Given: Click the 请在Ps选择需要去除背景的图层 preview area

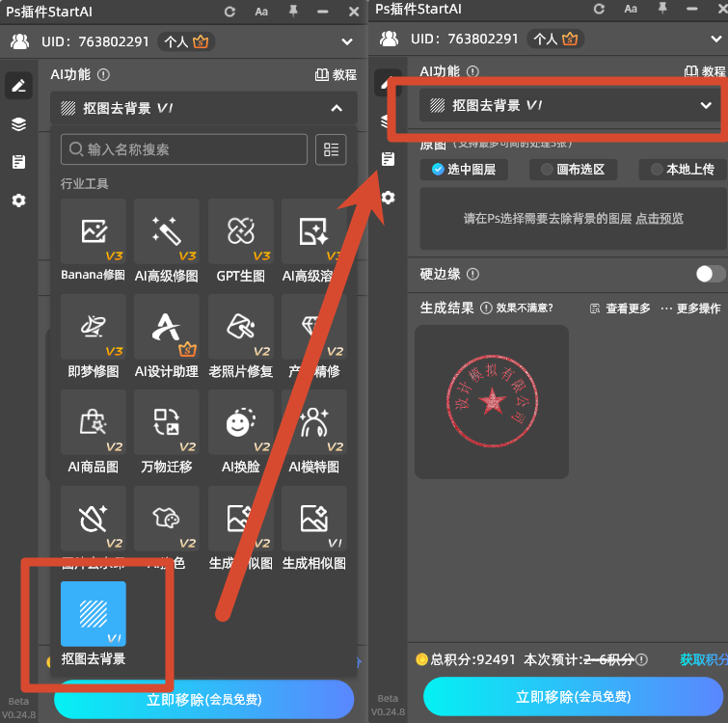Looking at the screenshot, I should tap(574, 219).
